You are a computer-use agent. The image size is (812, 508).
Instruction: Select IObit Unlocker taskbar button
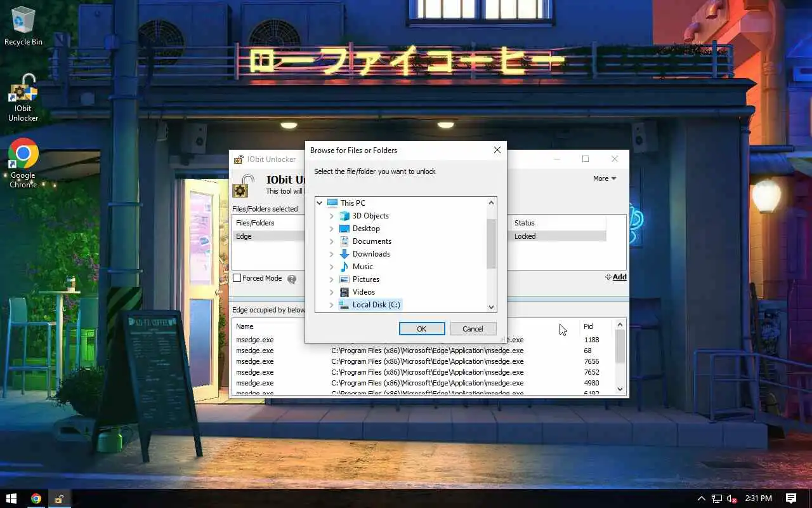[58, 498]
